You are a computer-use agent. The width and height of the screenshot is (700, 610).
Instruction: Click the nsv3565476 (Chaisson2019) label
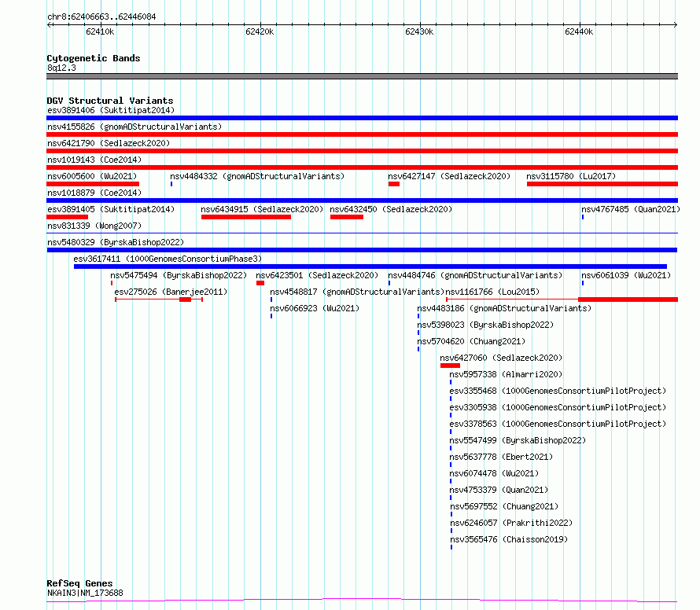click(509, 539)
